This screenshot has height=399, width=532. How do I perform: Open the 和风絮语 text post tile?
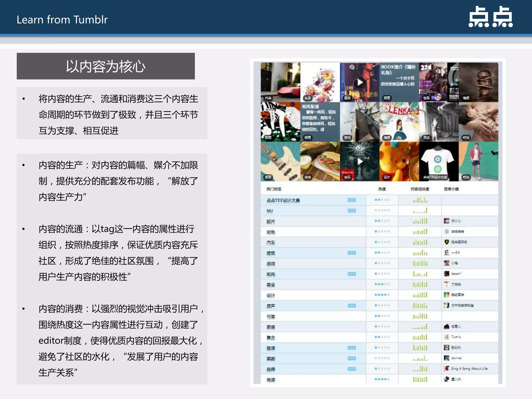[320, 122]
